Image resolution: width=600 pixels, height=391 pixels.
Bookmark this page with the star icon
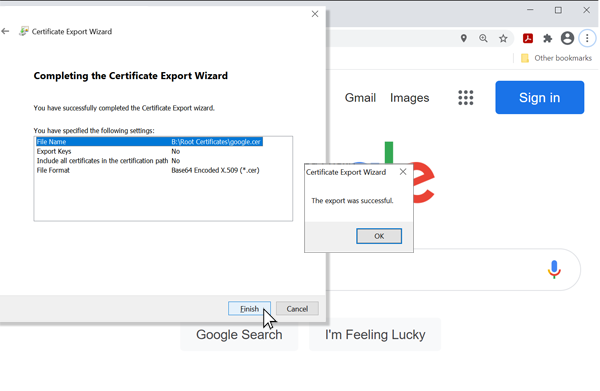point(503,38)
